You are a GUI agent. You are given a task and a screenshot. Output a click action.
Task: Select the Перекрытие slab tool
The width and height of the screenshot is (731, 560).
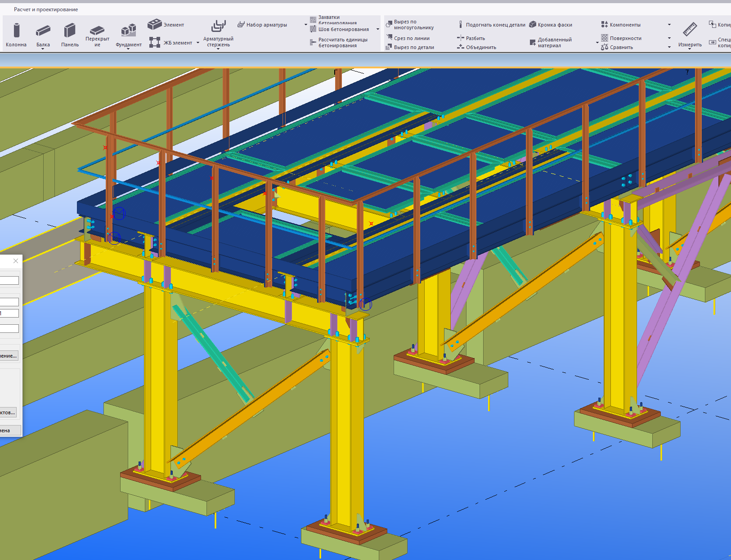97,34
